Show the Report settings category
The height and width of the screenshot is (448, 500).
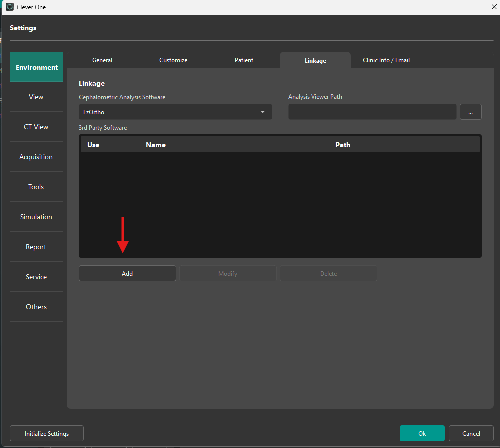(36, 247)
